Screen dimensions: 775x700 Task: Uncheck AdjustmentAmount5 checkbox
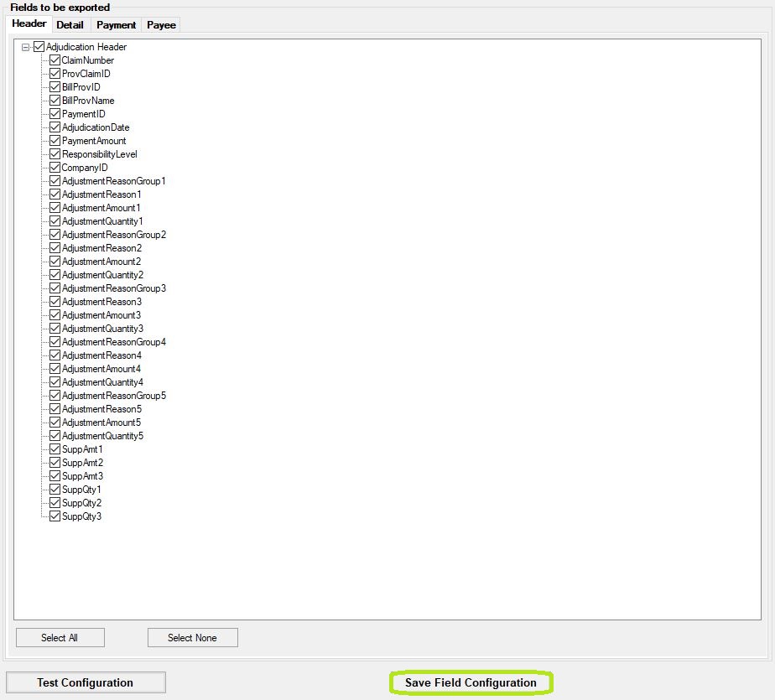coord(55,423)
